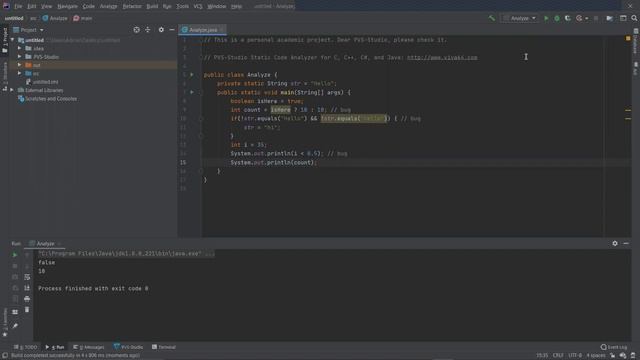Rerun Analyze from the Run panel
Image resolution: width=640 pixels, height=360 pixels.
point(15,255)
